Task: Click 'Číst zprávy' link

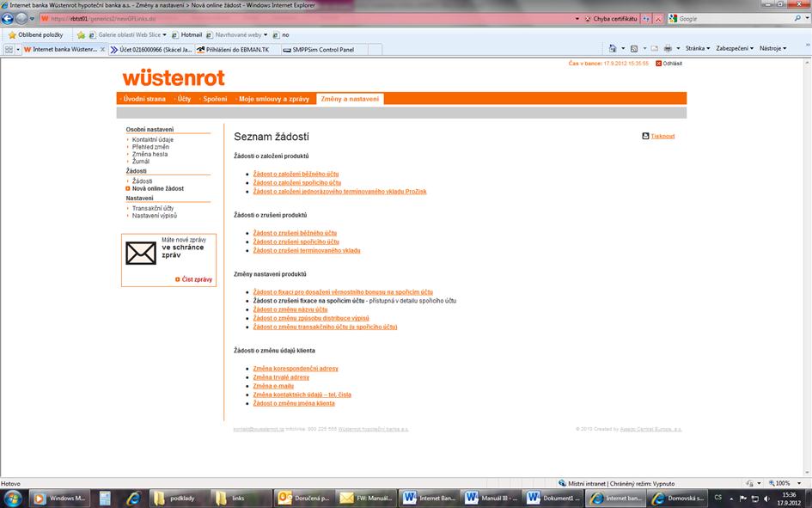Action: coord(197,279)
